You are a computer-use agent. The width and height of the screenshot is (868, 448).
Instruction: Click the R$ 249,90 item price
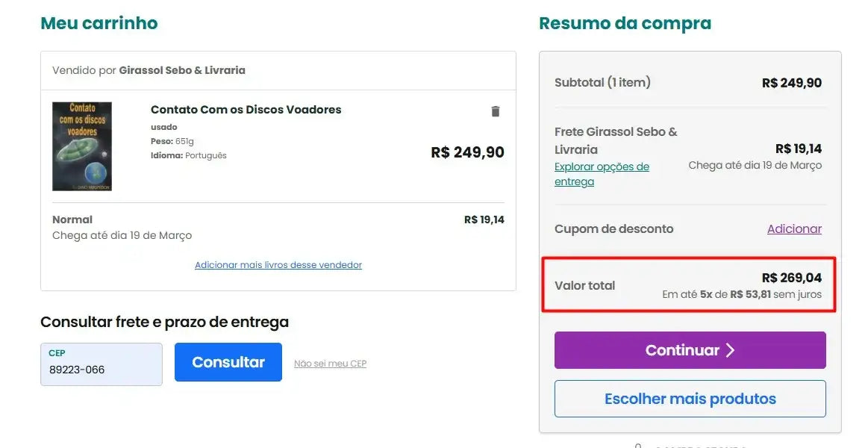[467, 152]
